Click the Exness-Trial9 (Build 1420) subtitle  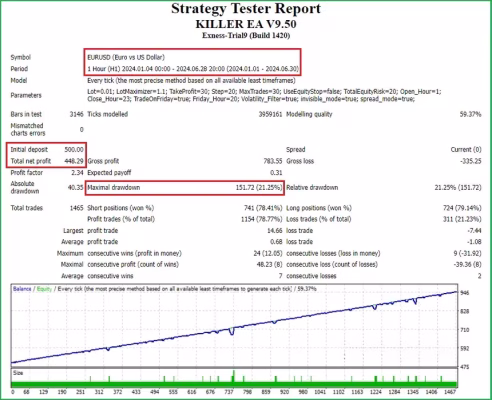click(x=246, y=36)
